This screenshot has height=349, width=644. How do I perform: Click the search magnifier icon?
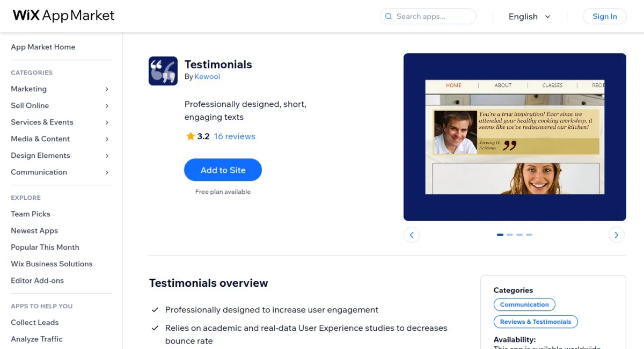pyautogui.click(x=389, y=17)
